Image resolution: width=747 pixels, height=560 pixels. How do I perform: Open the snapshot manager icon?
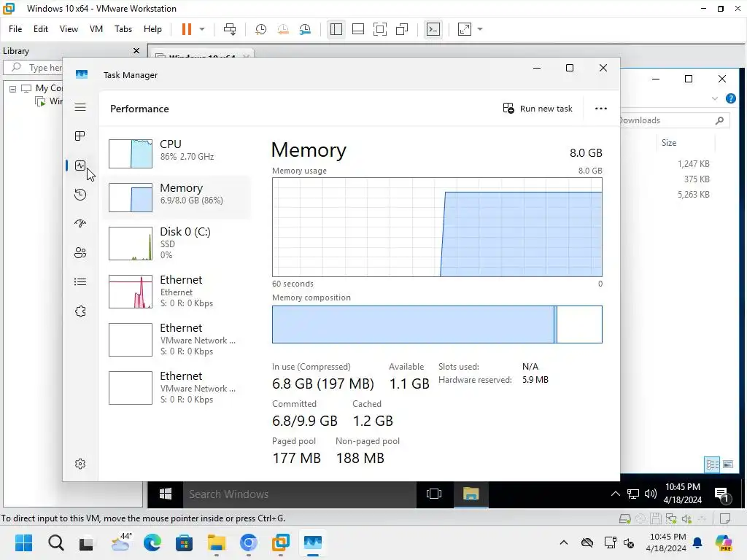pyautogui.click(x=306, y=29)
